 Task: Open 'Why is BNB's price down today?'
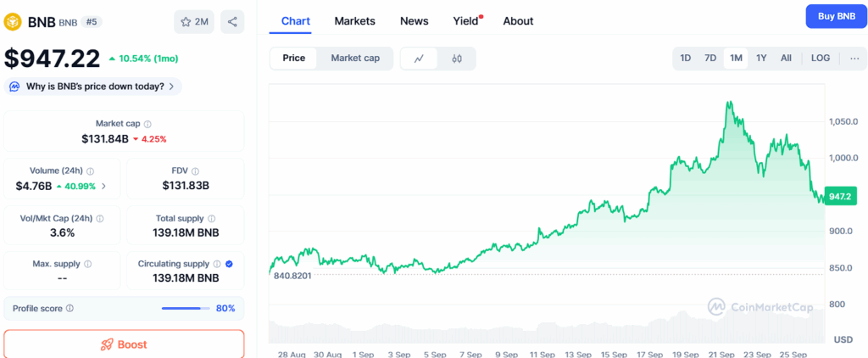point(93,87)
